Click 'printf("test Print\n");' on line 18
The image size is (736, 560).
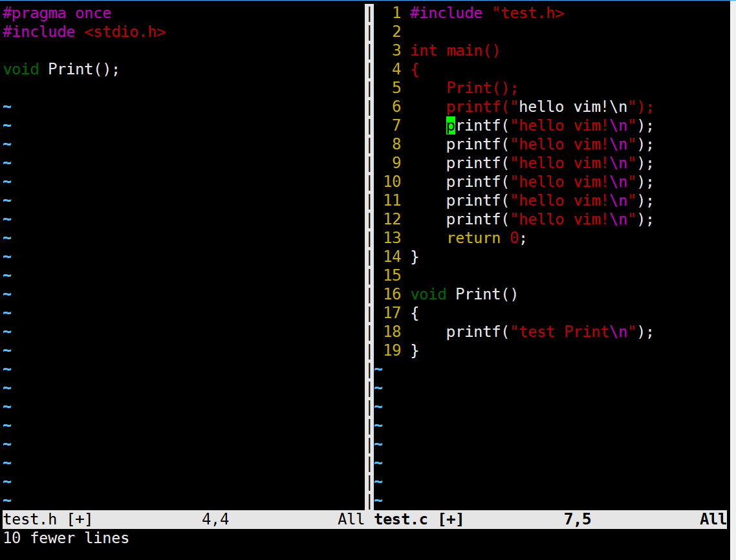pos(550,332)
